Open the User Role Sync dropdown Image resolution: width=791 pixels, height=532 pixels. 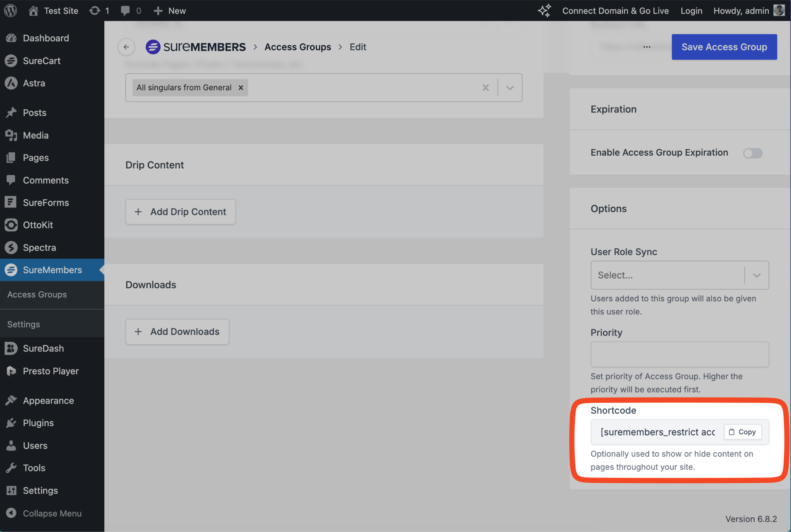click(x=679, y=275)
